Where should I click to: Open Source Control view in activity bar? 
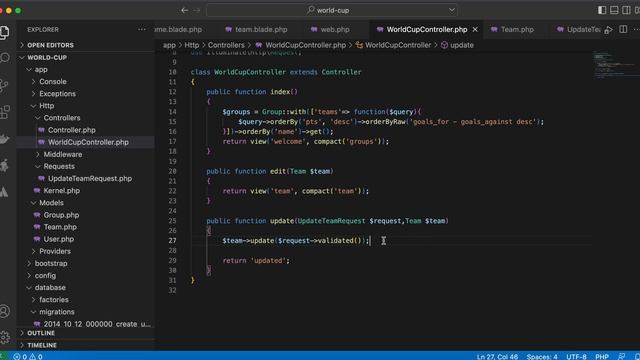point(4,85)
